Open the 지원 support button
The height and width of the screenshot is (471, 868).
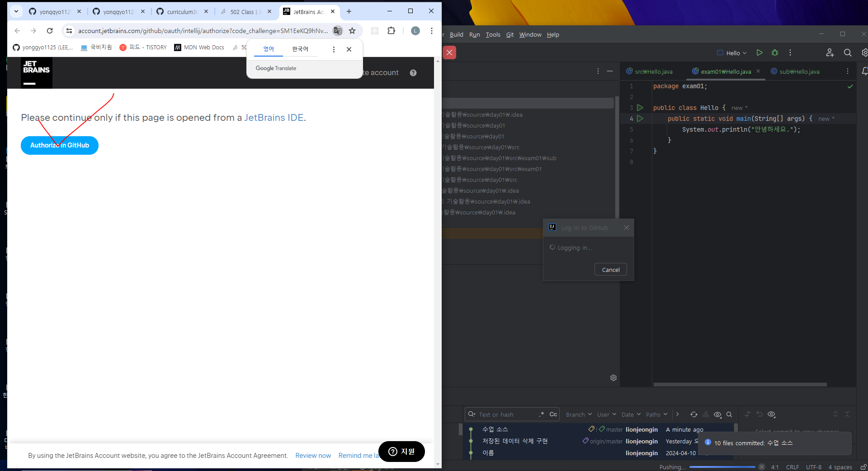(x=401, y=452)
